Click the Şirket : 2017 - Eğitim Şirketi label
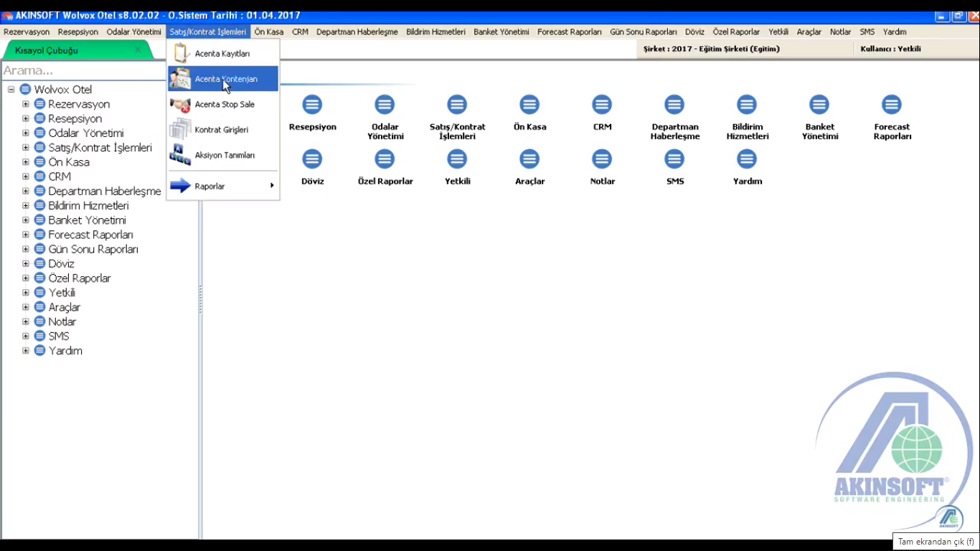The height and width of the screenshot is (551, 980). (712, 49)
